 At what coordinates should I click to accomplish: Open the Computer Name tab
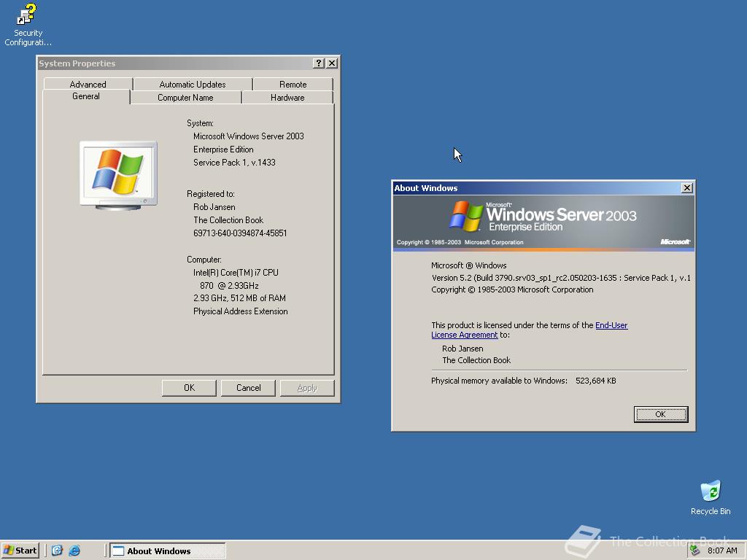coord(185,97)
